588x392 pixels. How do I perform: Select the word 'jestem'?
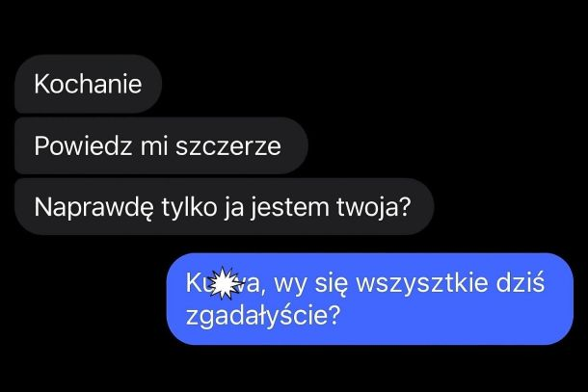pos(289,207)
